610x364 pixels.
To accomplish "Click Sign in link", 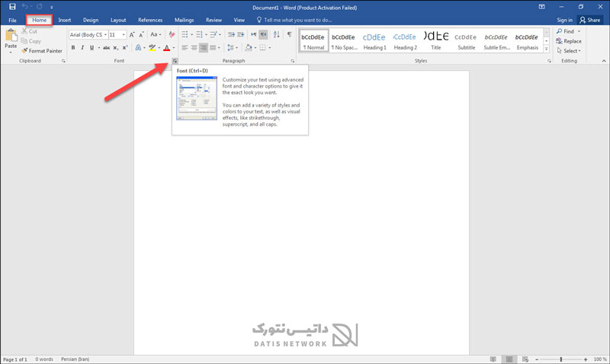I will click(x=564, y=21).
